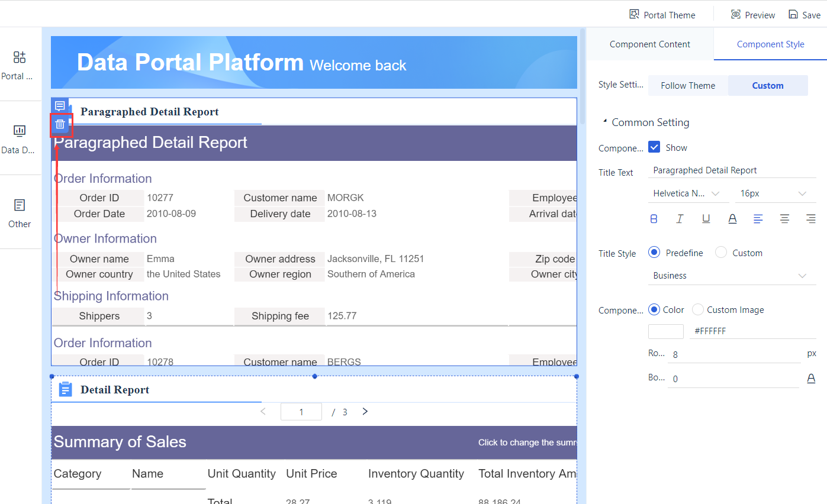The width and height of the screenshot is (827, 504).
Task: Open the Helvetica font family dropdown
Action: pyautogui.click(x=688, y=193)
